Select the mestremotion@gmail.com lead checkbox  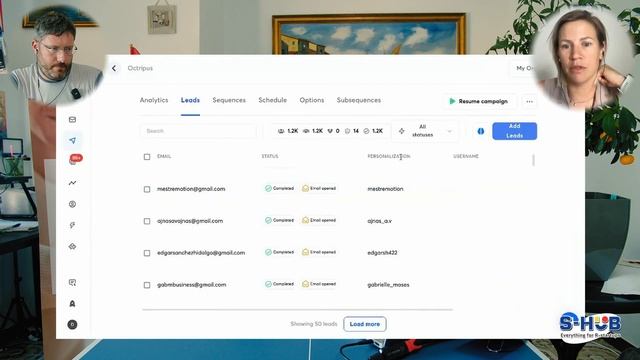click(x=147, y=189)
